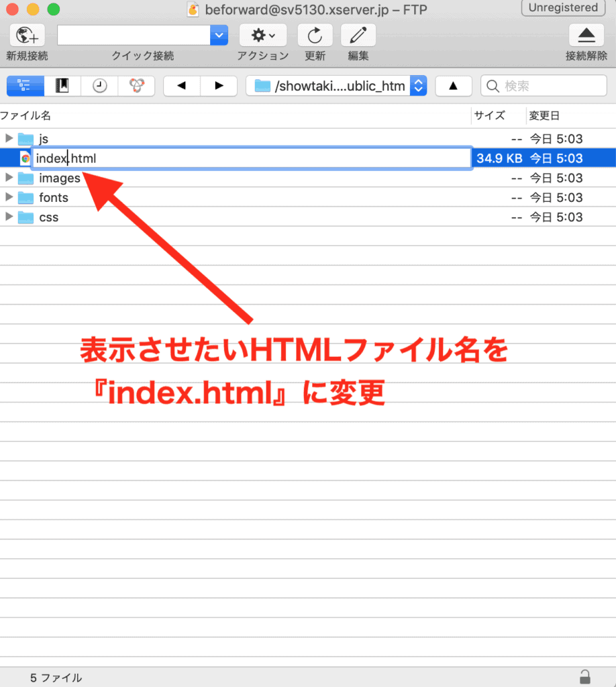Open the Action gear menu

(x=263, y=35)
